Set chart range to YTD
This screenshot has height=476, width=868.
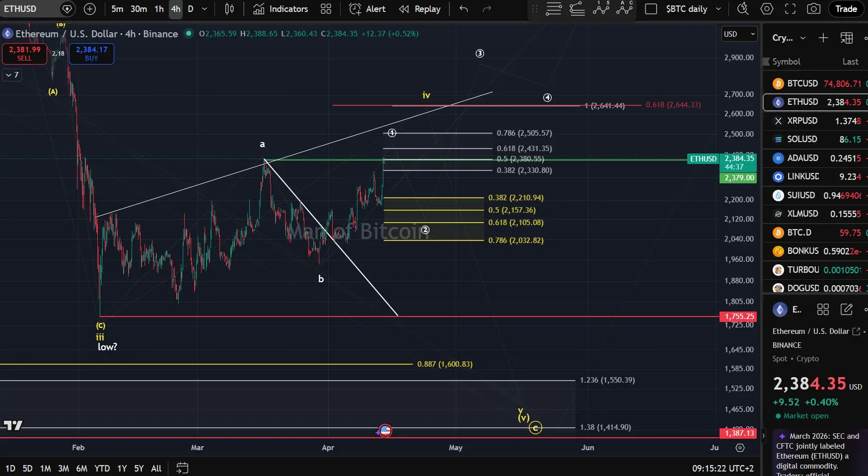102,468
